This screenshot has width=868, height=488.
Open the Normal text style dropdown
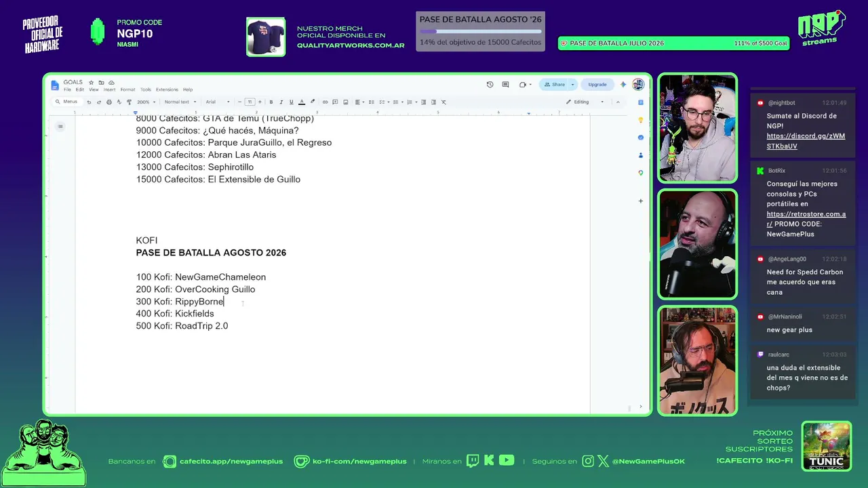[x=180, y=102]
